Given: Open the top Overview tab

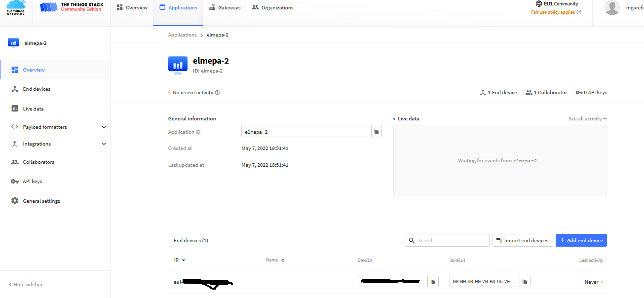Looking at the screenshot, I should click(132, 8).
